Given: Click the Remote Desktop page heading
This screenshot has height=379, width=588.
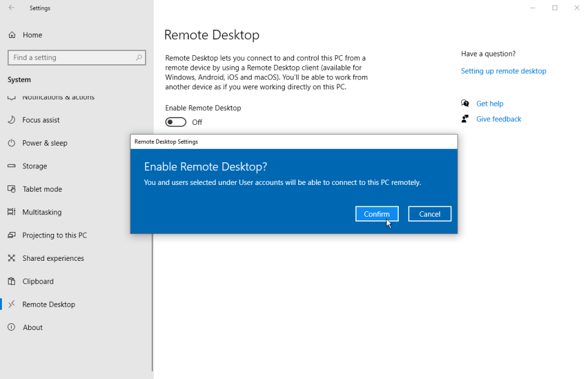Looking at the screenshot, I should pyautogui.click(x=211, y=35).
